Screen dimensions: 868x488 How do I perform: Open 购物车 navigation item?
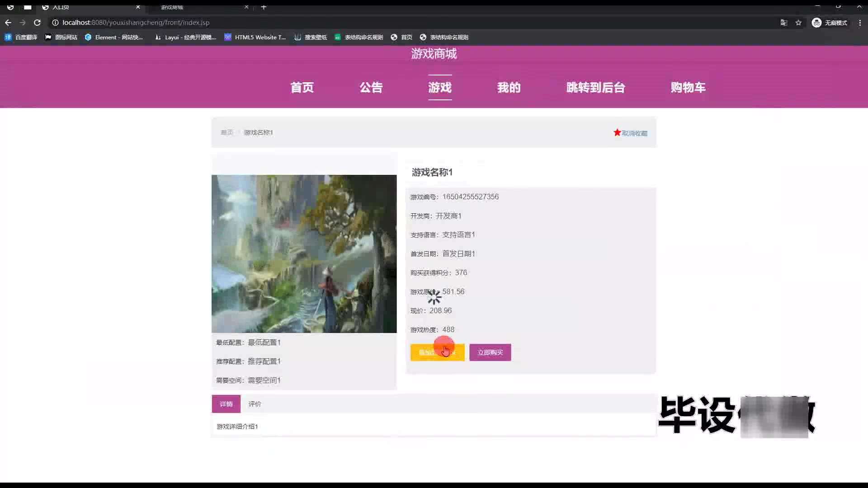click(688, 87)
